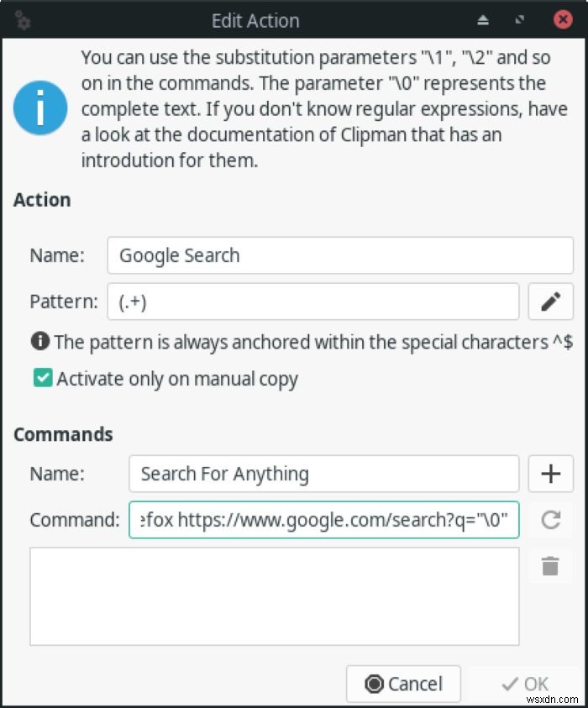Reset the command via the refresh icon
Screen dimensions: 588x708
pyautogui.click(x=551, y=520)
